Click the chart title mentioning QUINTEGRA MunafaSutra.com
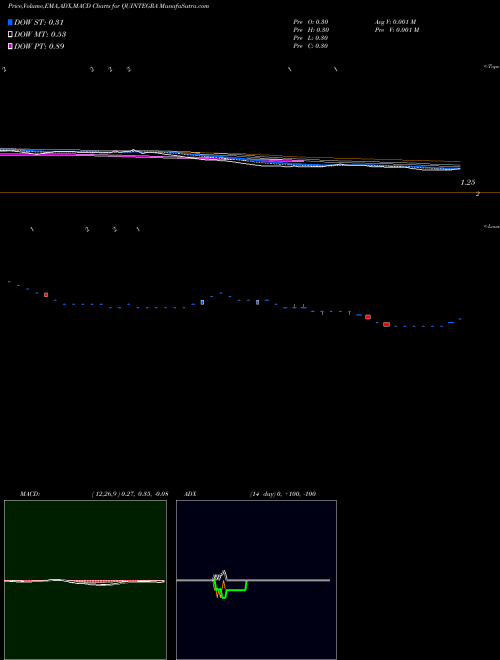This screenshot has height=660, width=500. [x=109, y=6]
